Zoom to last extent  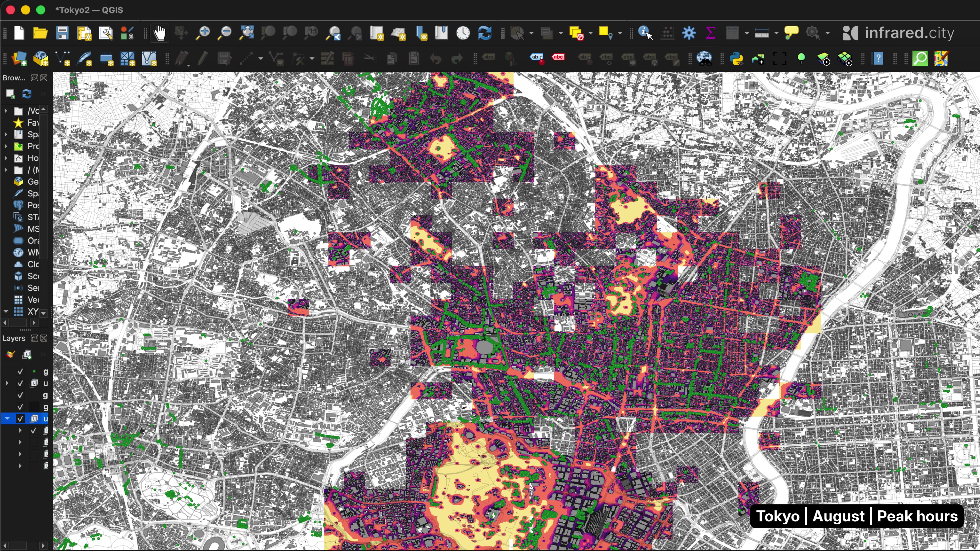(334, 33)
